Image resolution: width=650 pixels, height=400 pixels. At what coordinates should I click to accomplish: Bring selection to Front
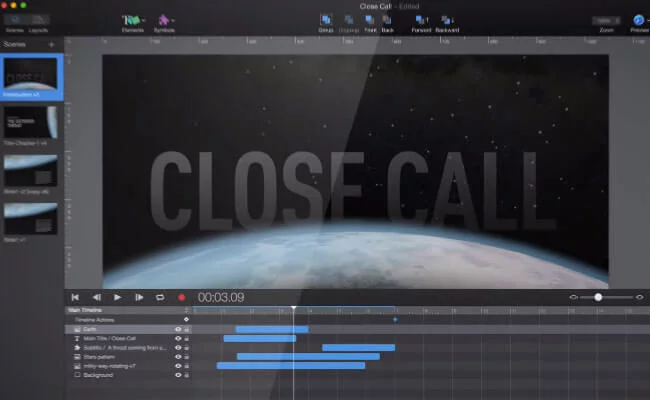(x=370, y=20)
